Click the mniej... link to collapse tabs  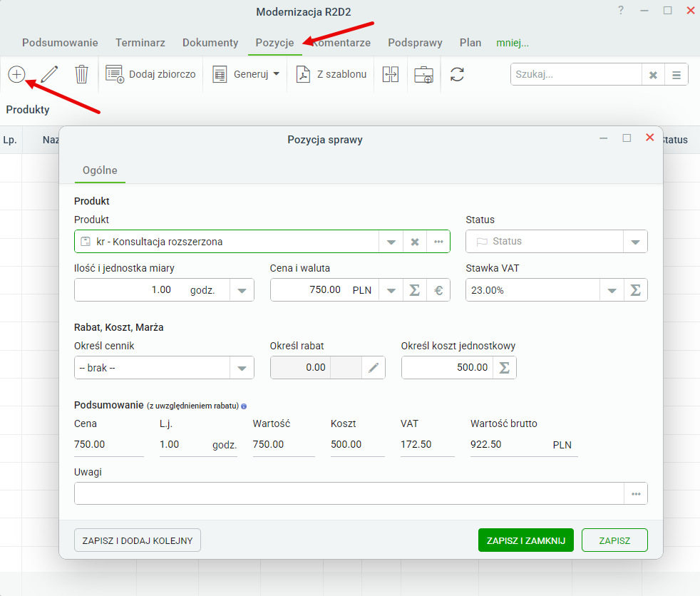point(513,43)
